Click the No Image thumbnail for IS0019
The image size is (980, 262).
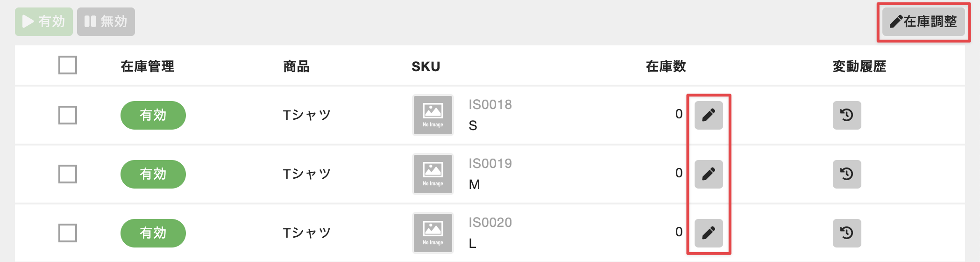[433, 174]
